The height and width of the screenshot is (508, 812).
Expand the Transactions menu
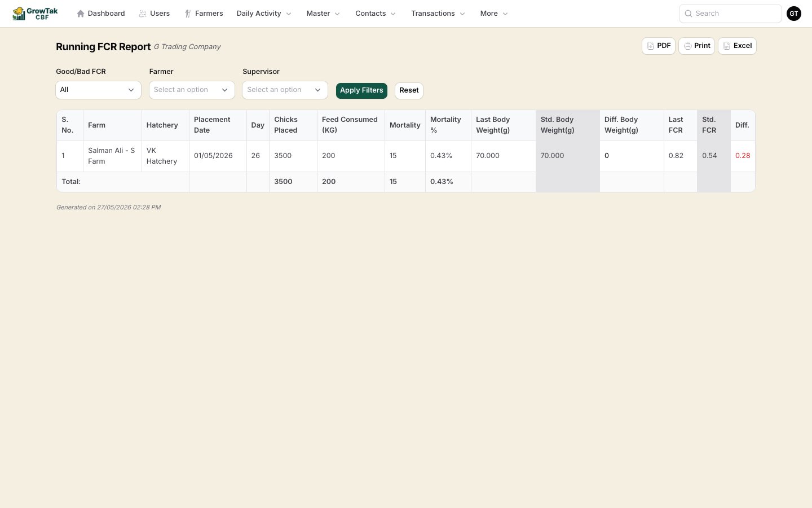438,14
